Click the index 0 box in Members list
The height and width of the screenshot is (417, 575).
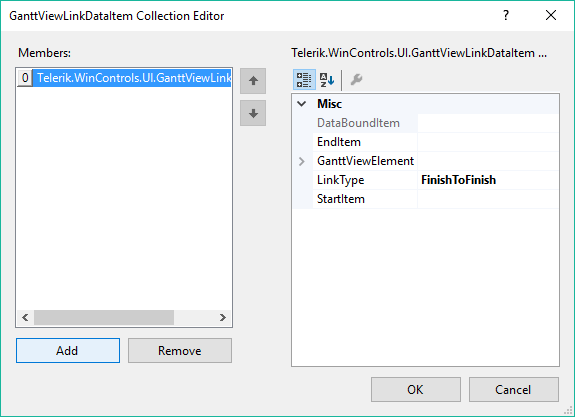click(x=25, y=78)
